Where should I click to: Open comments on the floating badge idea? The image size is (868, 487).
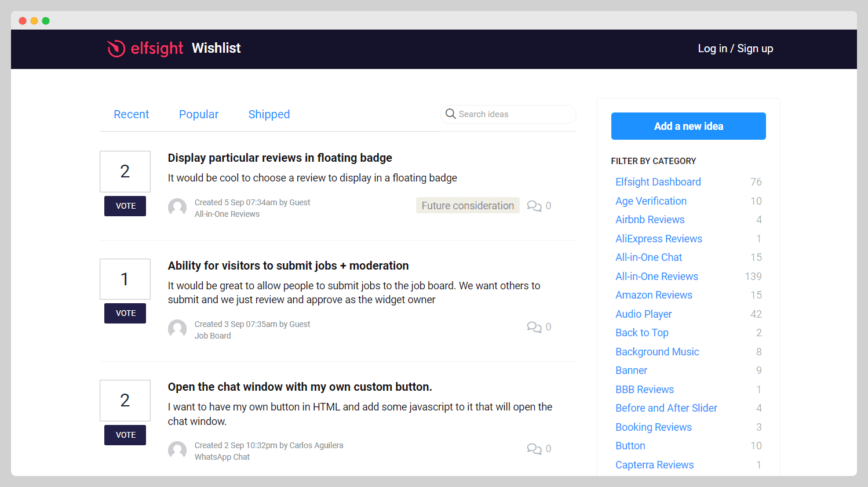pos(539,206)
